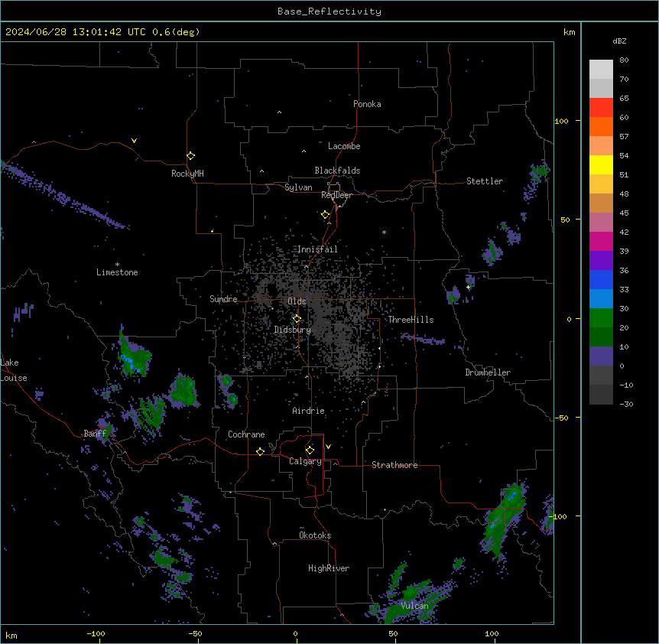
Task: Click the Okotoks town label
Action: pos(315,535)
